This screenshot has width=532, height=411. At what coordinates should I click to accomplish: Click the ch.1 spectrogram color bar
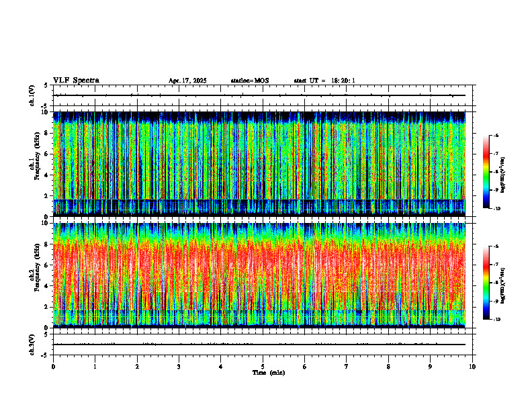pyautogui.click(x=486, y=172)
